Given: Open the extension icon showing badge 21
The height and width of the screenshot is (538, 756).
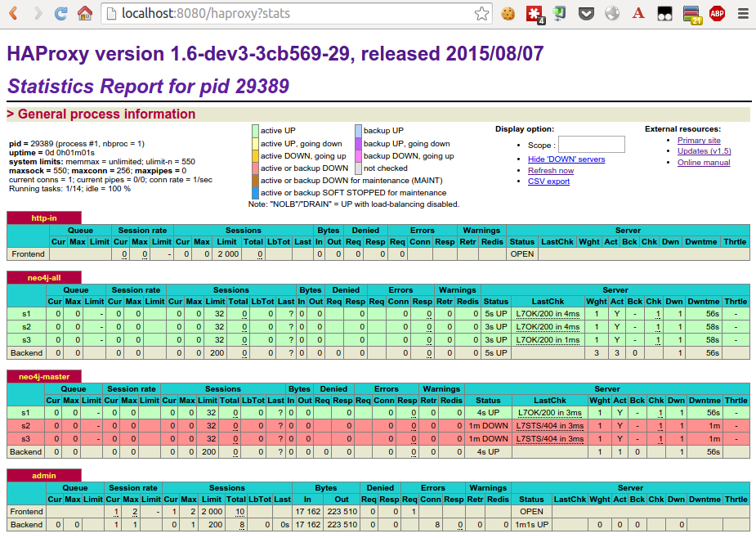Looking at the screenshot, I should click(x=692, y=15).
